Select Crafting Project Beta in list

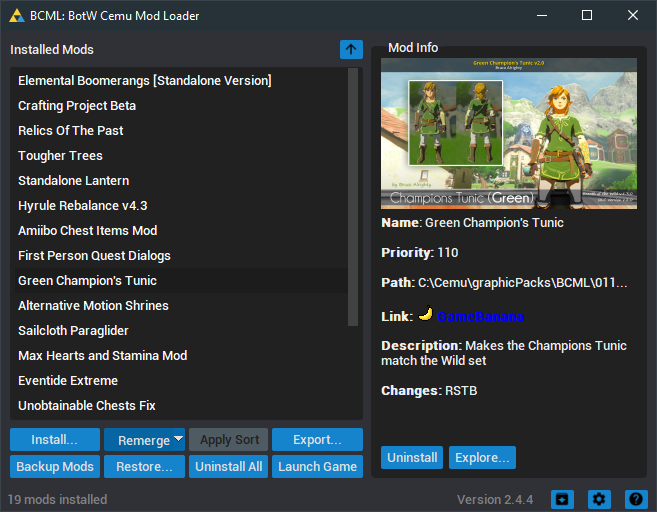[x=181, y=106]
